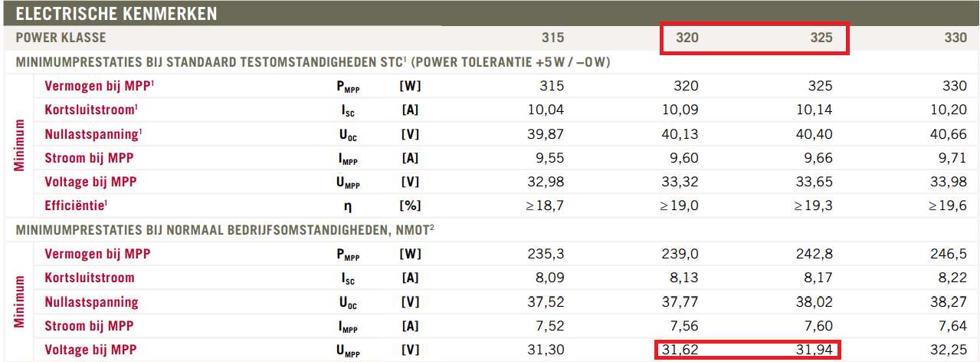Viewport: 980px width, 362px height.
Task: Click the 'Efficiëntie' row label
Action: click(77, 206)
